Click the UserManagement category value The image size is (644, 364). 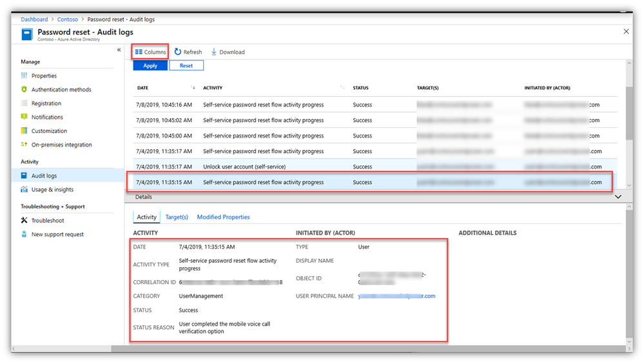pos(201,296)
